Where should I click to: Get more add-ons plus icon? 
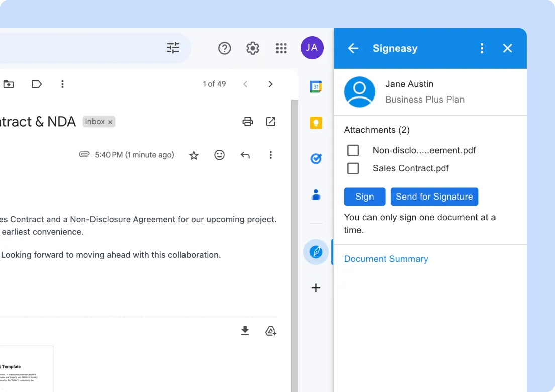(316, 288)
